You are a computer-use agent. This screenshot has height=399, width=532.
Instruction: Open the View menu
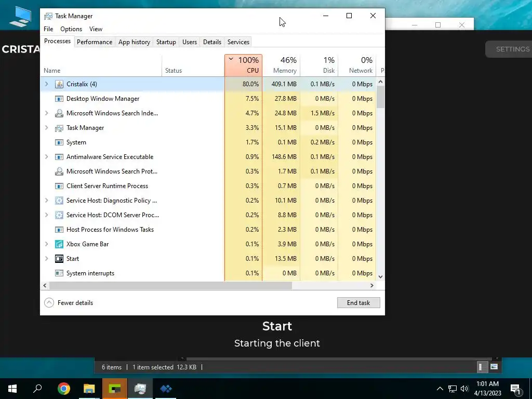pos(96,29)
